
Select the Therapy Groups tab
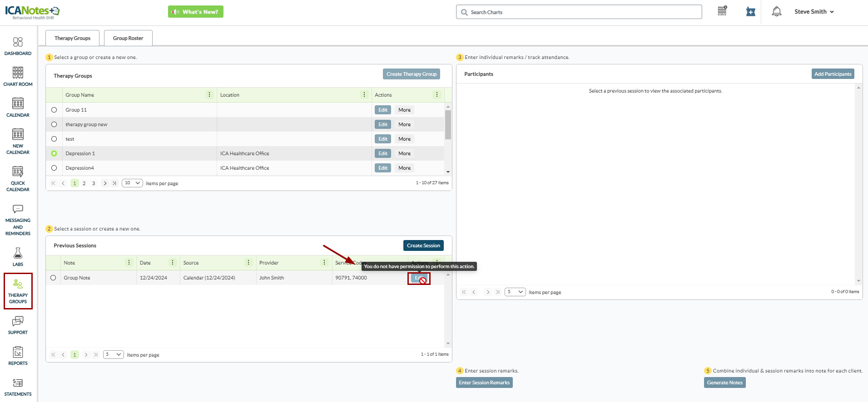72,38
